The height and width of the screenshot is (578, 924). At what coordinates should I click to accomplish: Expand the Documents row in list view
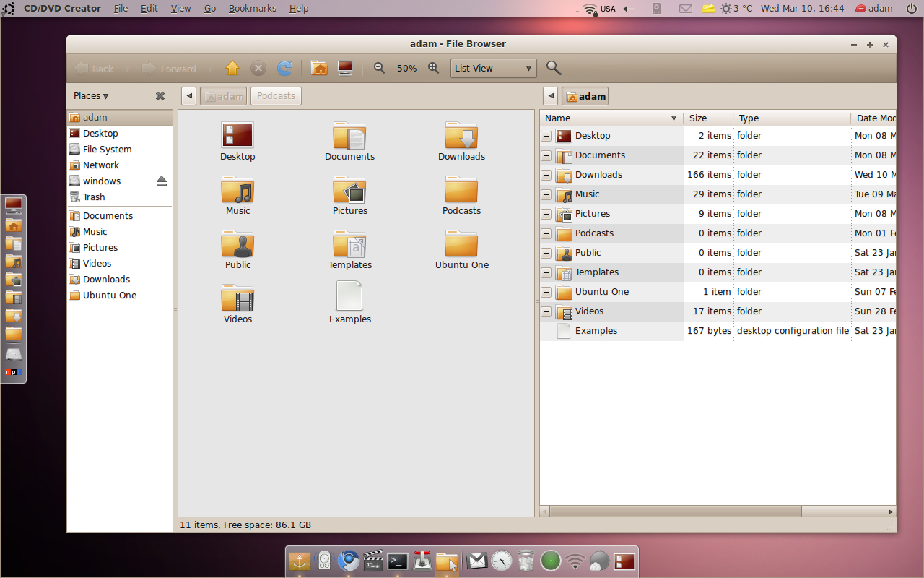(x=546, y=155)
